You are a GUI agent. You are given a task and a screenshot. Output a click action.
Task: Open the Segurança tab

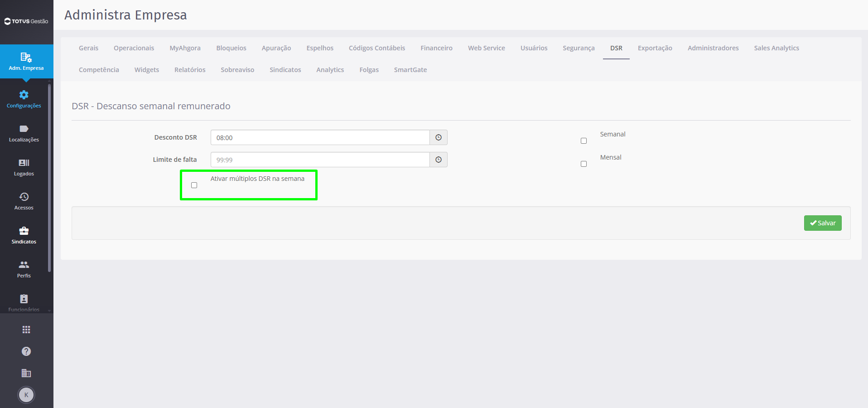579,48
